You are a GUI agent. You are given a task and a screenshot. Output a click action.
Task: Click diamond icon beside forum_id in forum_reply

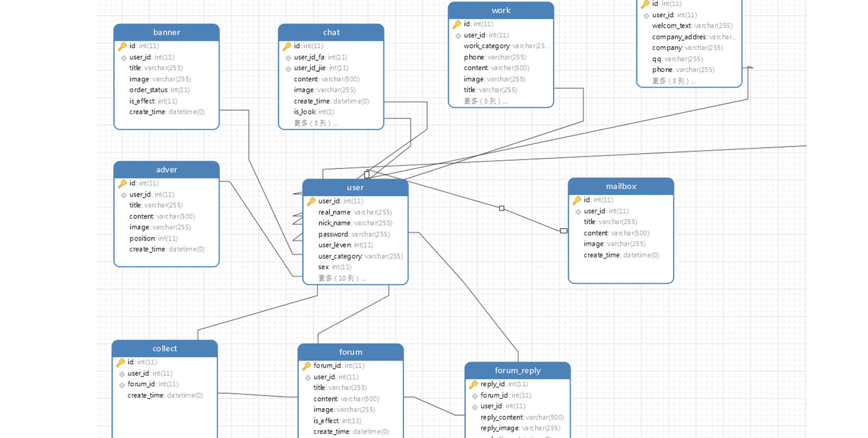tap(475, 396)
